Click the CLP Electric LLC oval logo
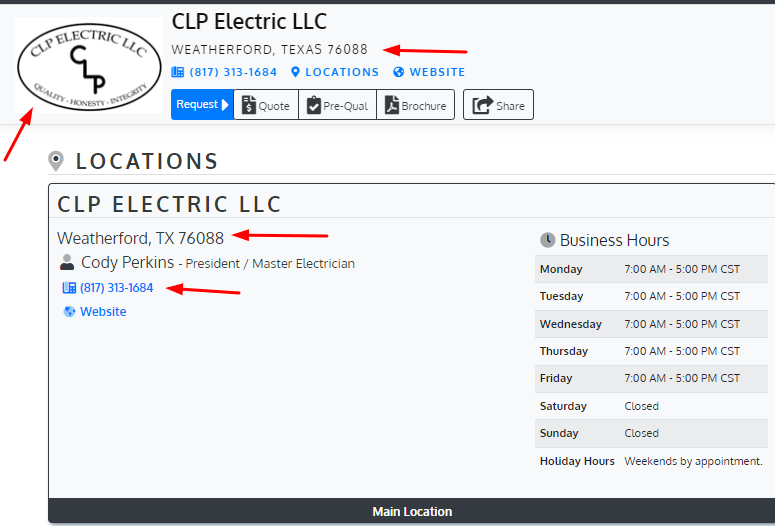Screen dimensions: 775x526 89,66
